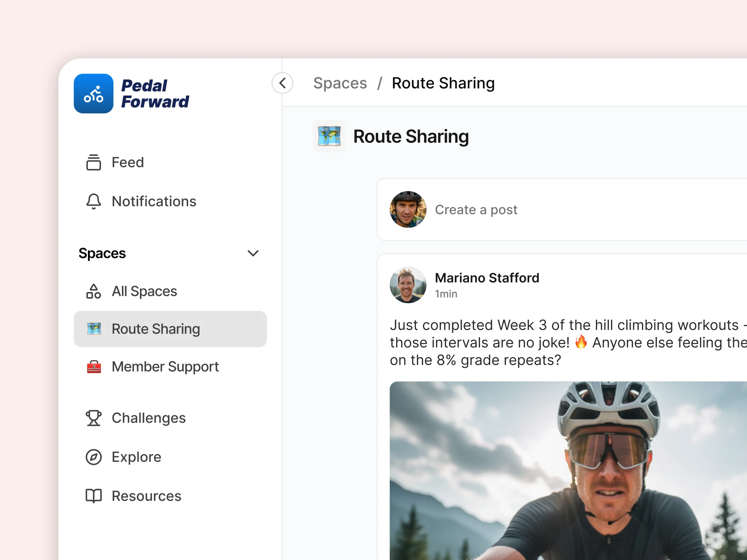Click the Pedal Forward brand name text

[x=155, y=94]
